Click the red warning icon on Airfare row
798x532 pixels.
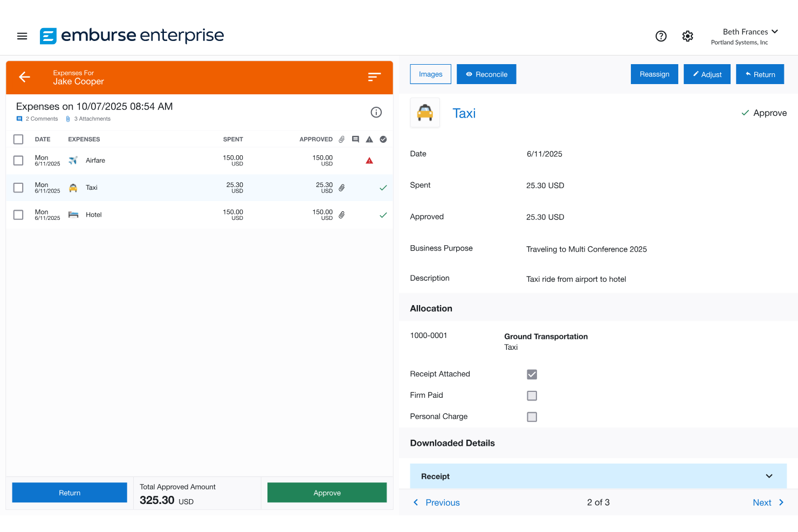[x=369, y=160]
